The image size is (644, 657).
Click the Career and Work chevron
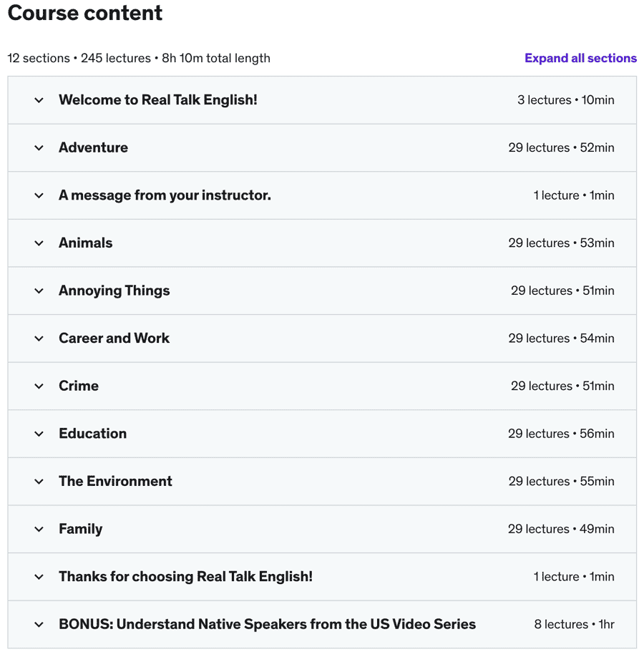tap(39, 339)
